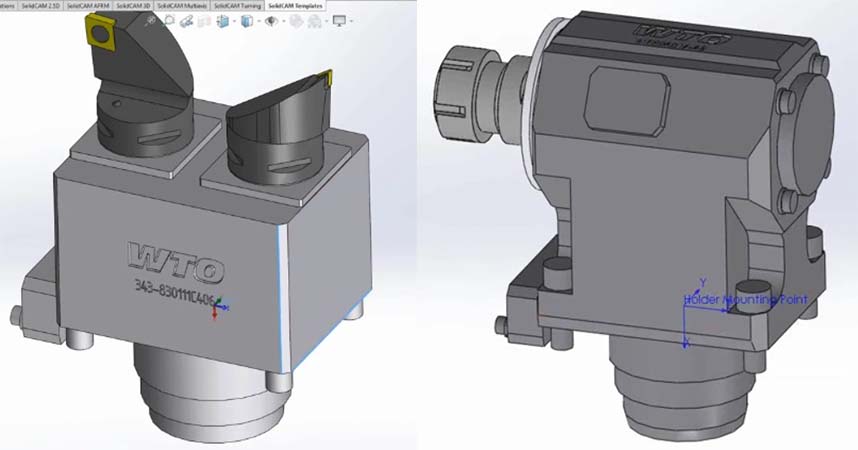Screen dimensions: 858x450
Task: Toggle the Hide/Show Items eye icon
Action: pos(271,21)
